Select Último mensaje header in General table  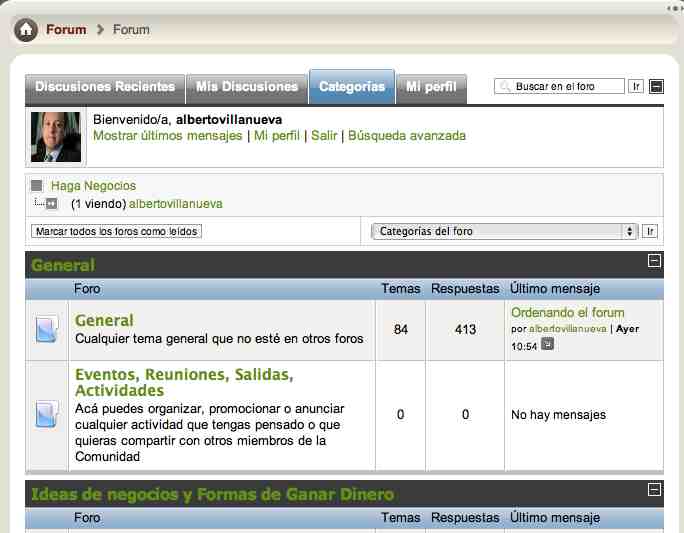[555, 289]
